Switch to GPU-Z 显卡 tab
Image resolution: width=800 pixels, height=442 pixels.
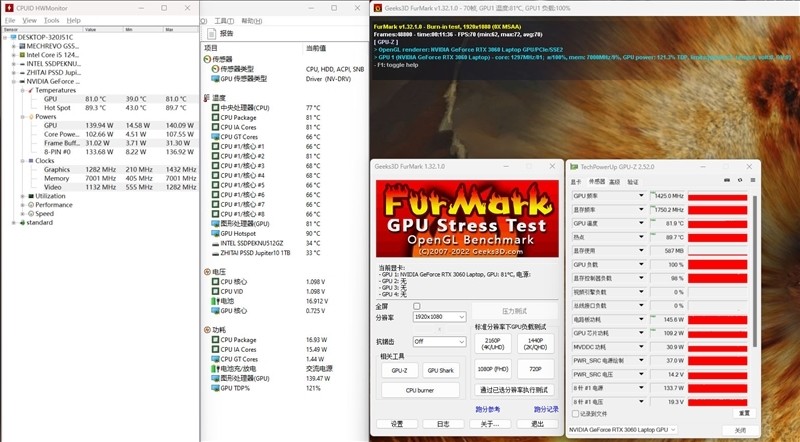[576, 182]
